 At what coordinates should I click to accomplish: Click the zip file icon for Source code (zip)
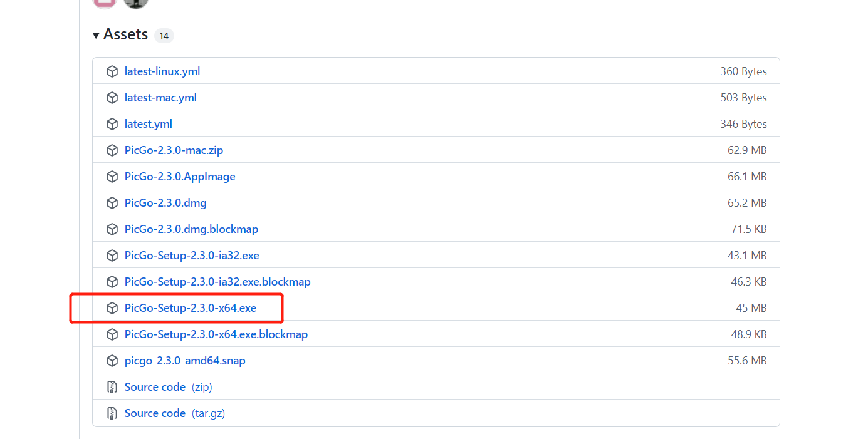[x=112, y=387]
